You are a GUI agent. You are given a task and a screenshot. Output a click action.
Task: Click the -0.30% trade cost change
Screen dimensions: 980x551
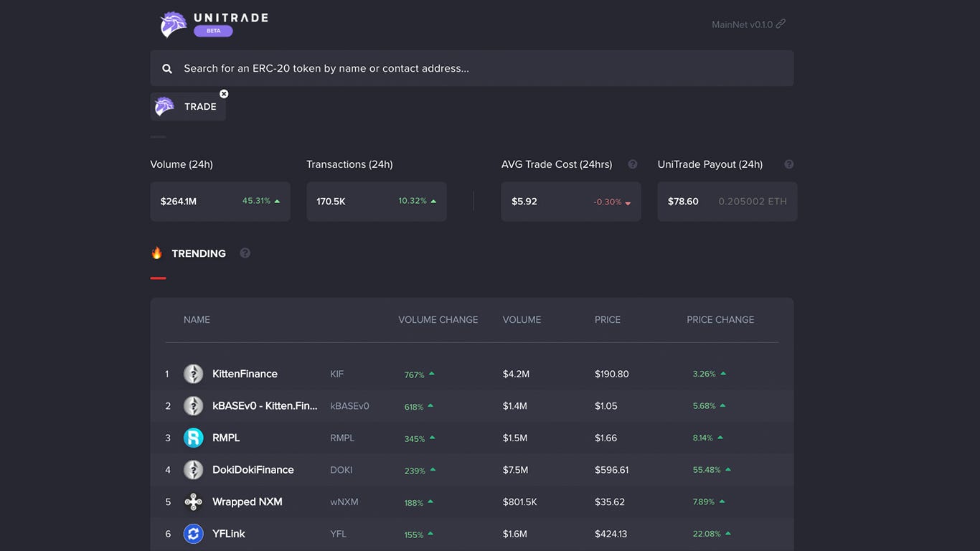(x=608, y=202)
